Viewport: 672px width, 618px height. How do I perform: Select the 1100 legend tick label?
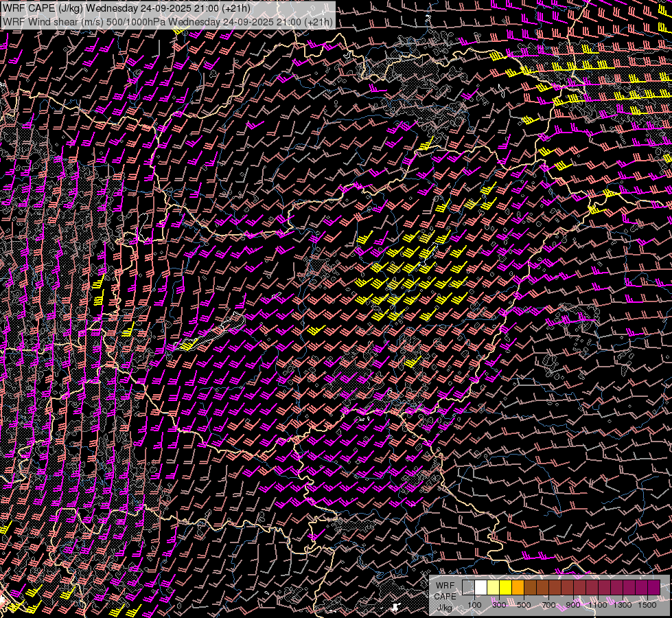click(598, 605)
